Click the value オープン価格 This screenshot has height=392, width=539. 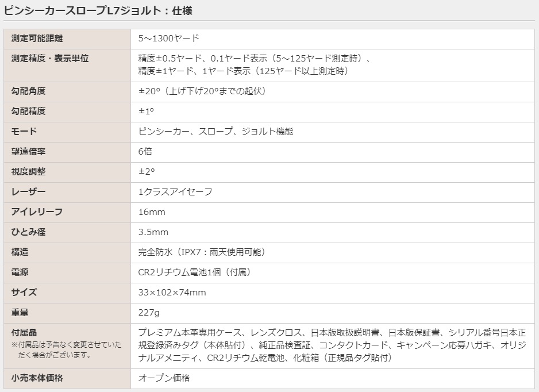coord(164,378)
